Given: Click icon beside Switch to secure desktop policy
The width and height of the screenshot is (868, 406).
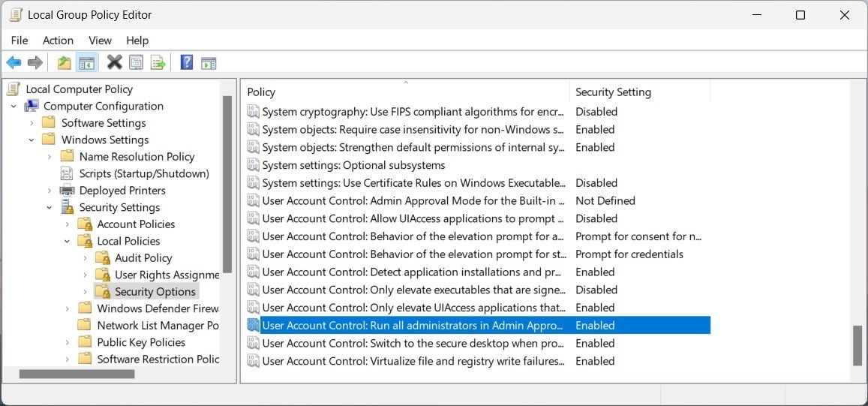Looking at the screenshot, I should tap(253, 344).
